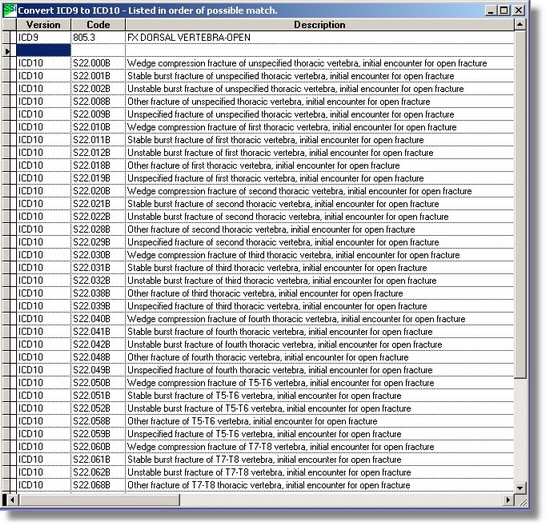Click the vertical scrollbar up arrow
This screenshot has height=526, width=546.
520,25
